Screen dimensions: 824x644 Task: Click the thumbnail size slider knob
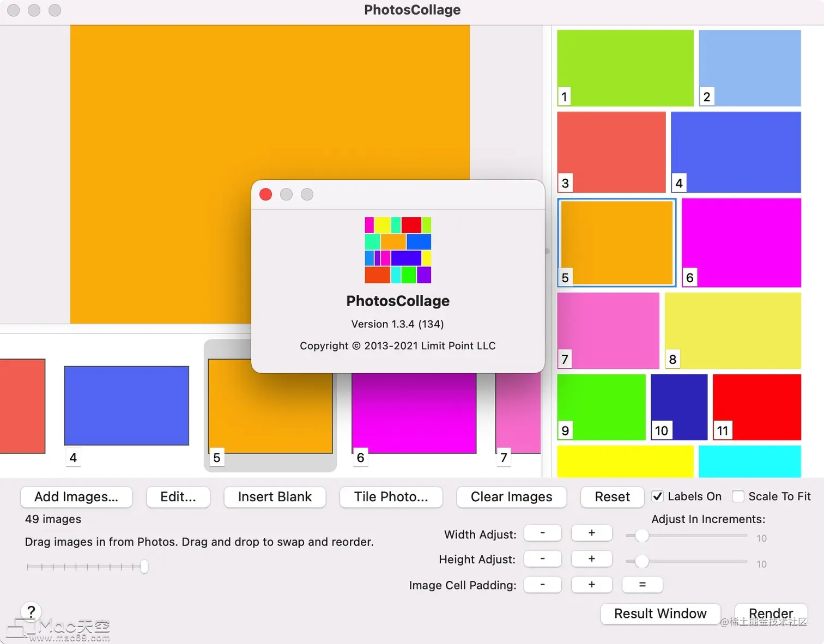(144, 567)
